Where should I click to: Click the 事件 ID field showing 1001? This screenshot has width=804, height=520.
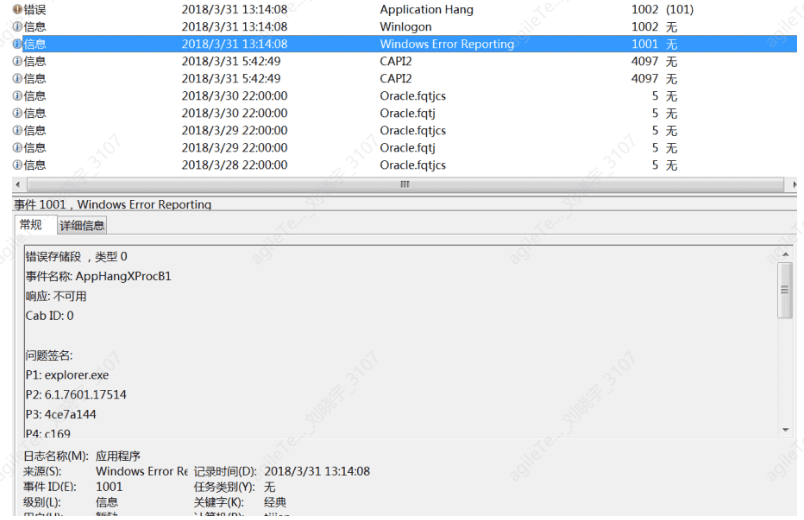click(109, 487)
